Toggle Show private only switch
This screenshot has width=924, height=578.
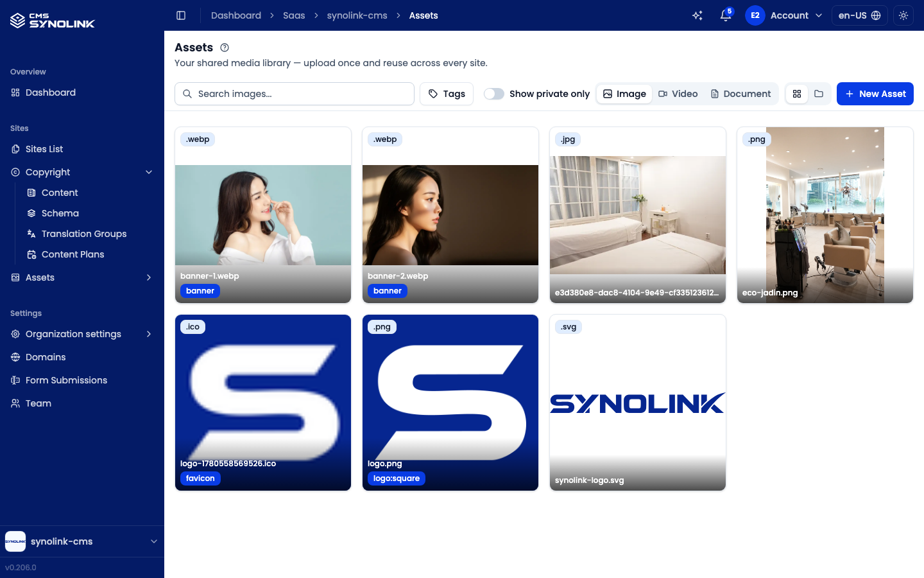click(494, 94)
